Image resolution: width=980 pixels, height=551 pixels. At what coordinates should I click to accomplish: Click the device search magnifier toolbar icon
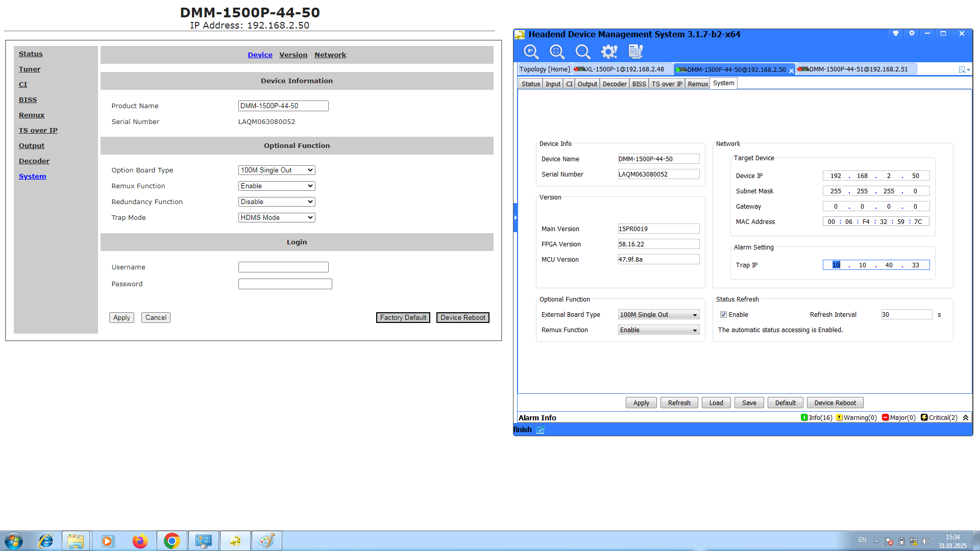click(557, 52)
